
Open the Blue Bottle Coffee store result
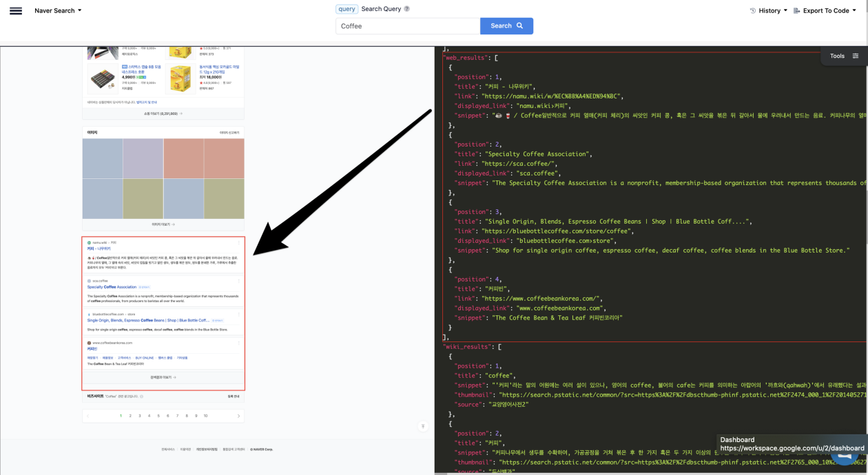tap(148, 320)
